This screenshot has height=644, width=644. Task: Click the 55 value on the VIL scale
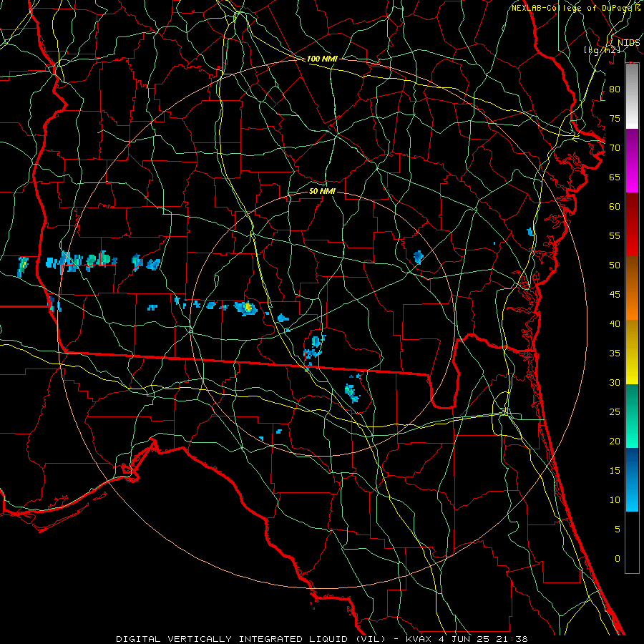tap(615, 235)
